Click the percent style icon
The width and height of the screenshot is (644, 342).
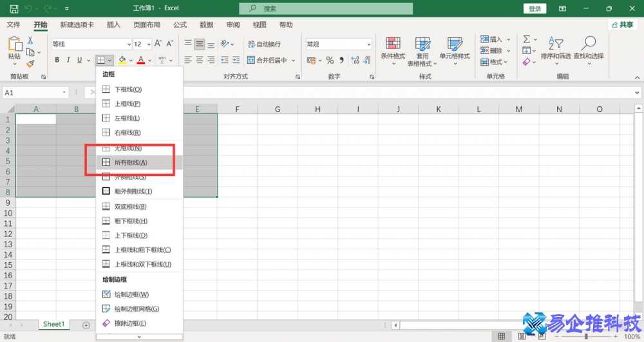click(x=330, y=60)
